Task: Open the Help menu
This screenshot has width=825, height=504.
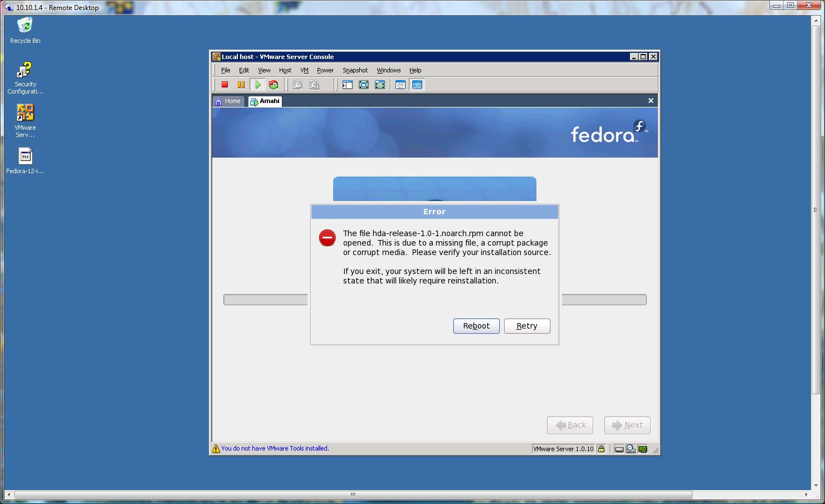Action: click(416, 70)
